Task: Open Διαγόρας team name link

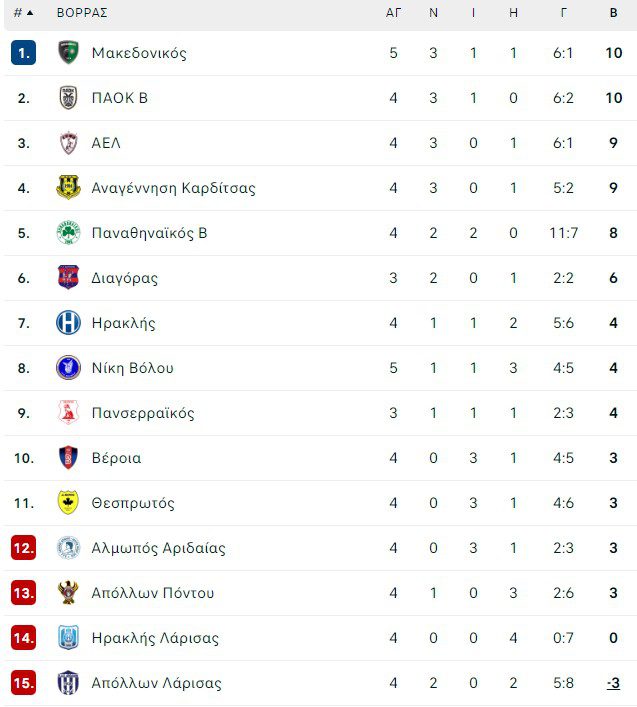Action: coord(124,278)
